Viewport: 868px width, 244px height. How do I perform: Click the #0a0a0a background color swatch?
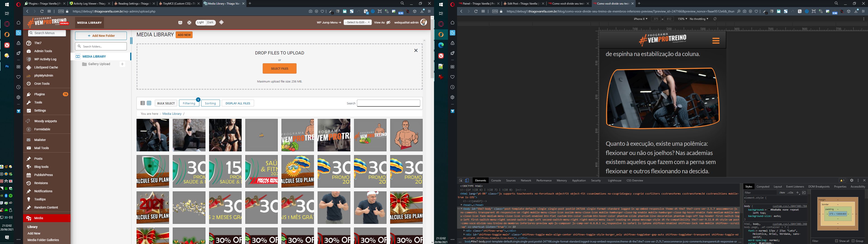click(x=769, y=210)
